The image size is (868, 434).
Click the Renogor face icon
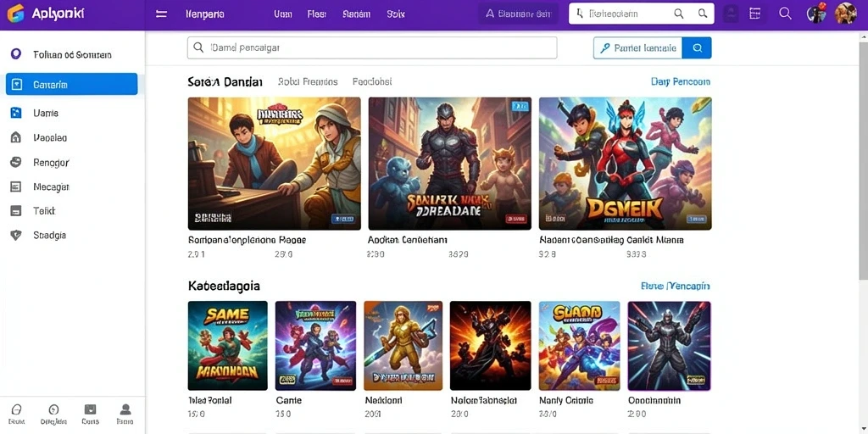tap(16, 162)
